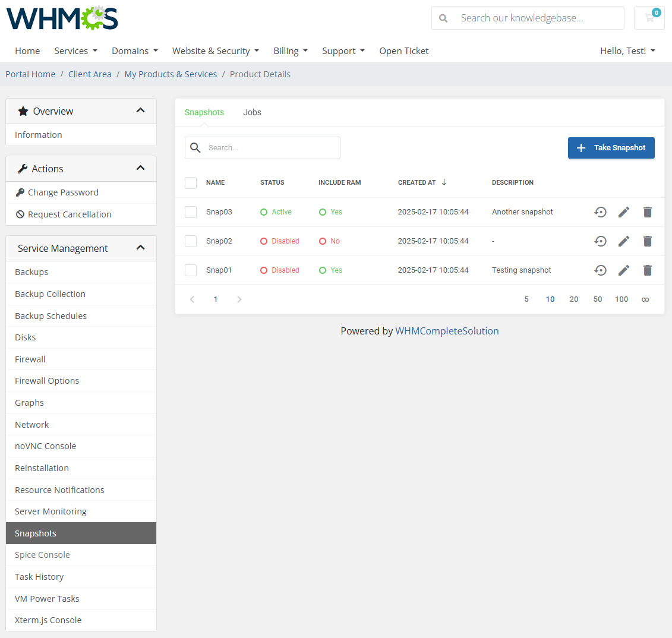Click the star icon beside Overview
Viewport: 672px width, 638px height.
coord(23,110)
